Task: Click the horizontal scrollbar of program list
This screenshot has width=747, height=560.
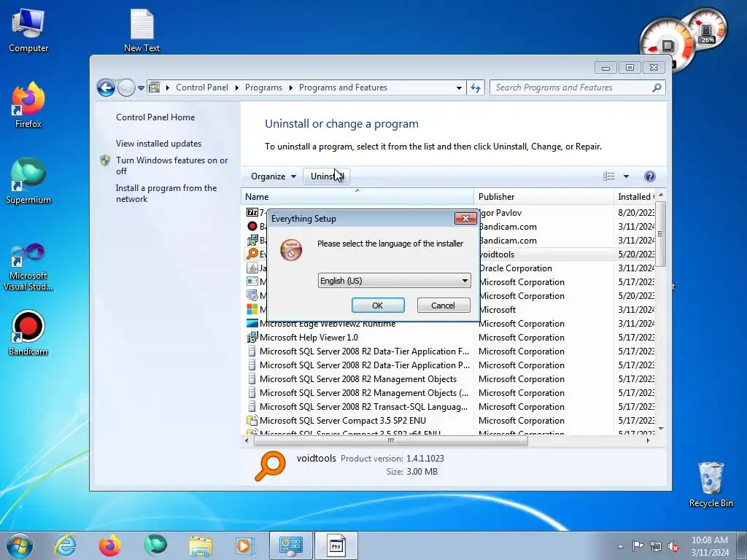Action: click(391, 441)
